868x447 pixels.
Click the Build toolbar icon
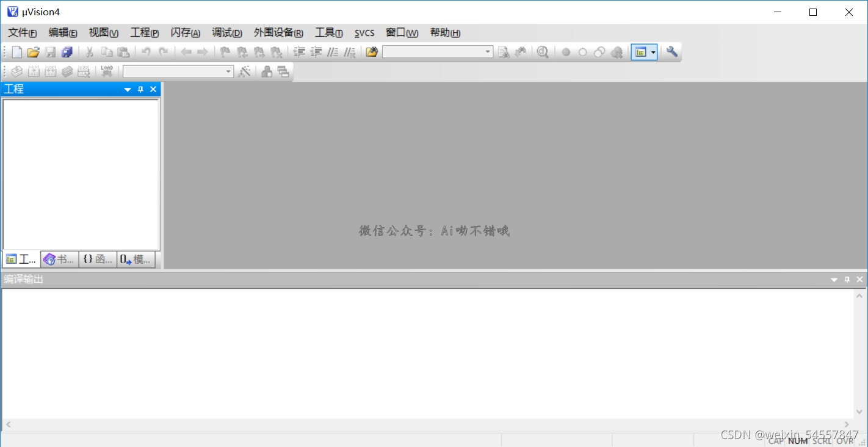coord(34,71)
